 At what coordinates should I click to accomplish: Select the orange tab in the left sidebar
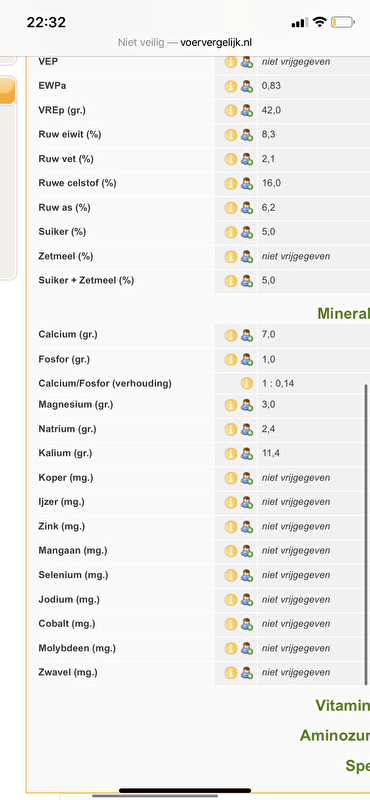8,90
